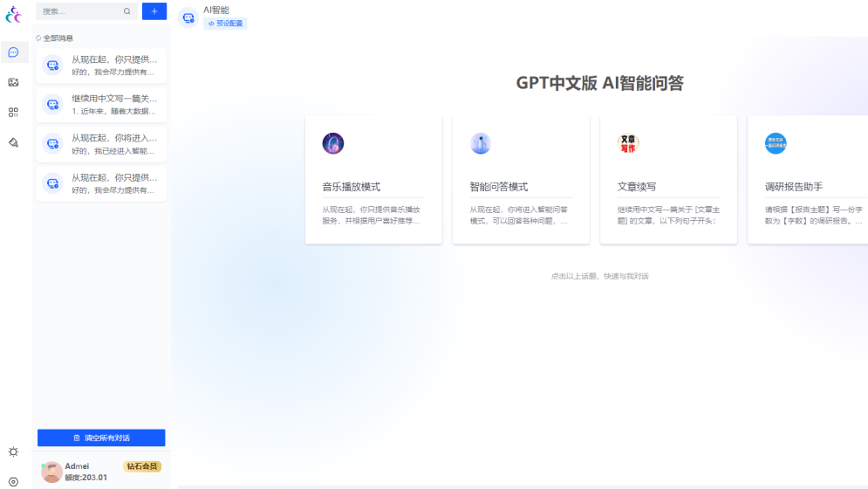Click the music headphone icon on card
868x489 pixels.
(333, 143)
